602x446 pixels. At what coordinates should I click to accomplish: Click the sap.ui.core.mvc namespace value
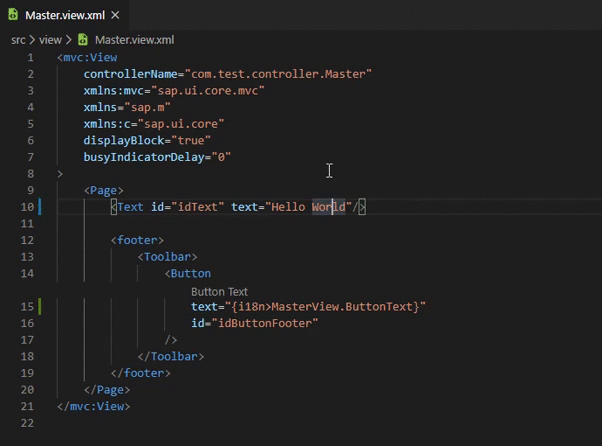point(208,91)
